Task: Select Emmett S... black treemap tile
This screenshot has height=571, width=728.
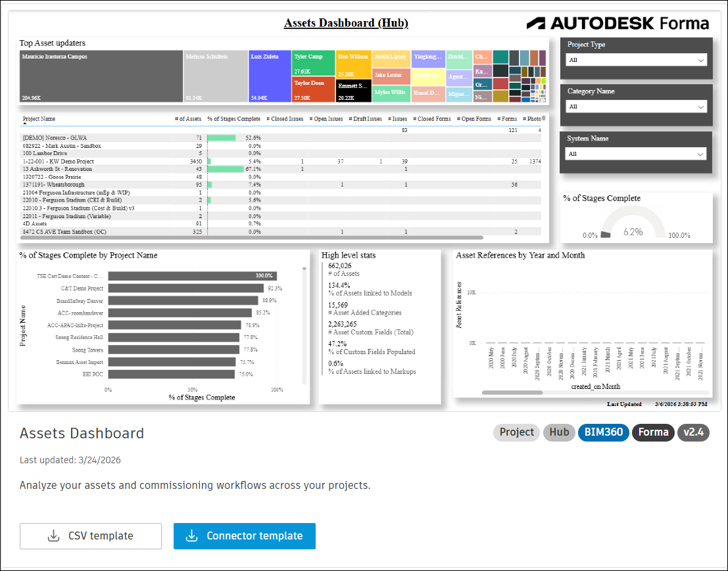Action: pyautogui.click(x=353, y=91)
